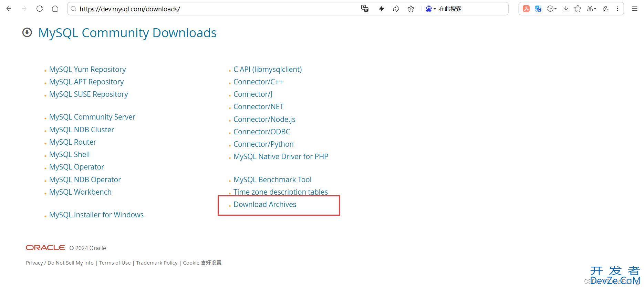Click the Oracle logo in footer
Screen dimensions: 644x288
click(45, 248)
